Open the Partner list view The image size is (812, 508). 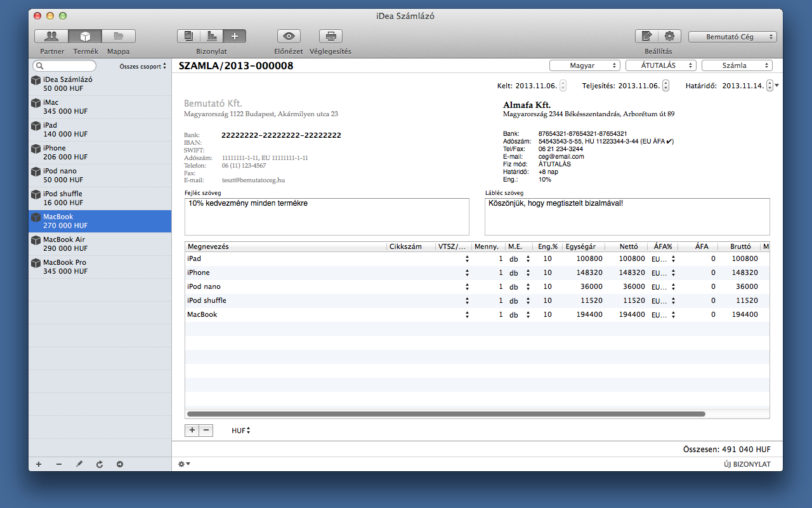[x=51, y=36]
